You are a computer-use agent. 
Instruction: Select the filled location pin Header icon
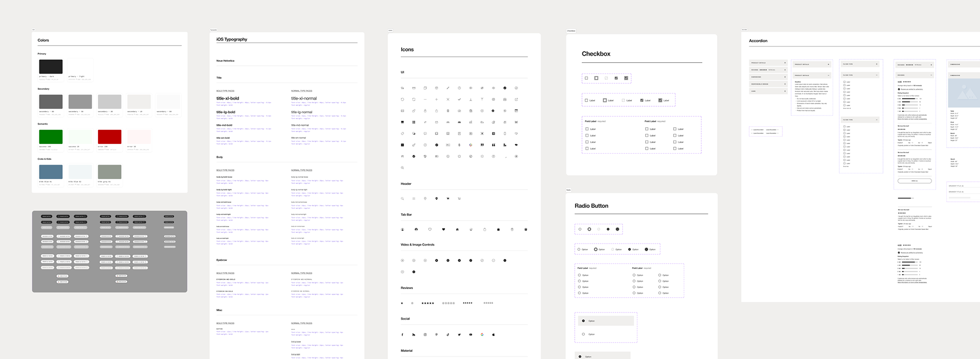pyautogui.click(x=436, y=199)
